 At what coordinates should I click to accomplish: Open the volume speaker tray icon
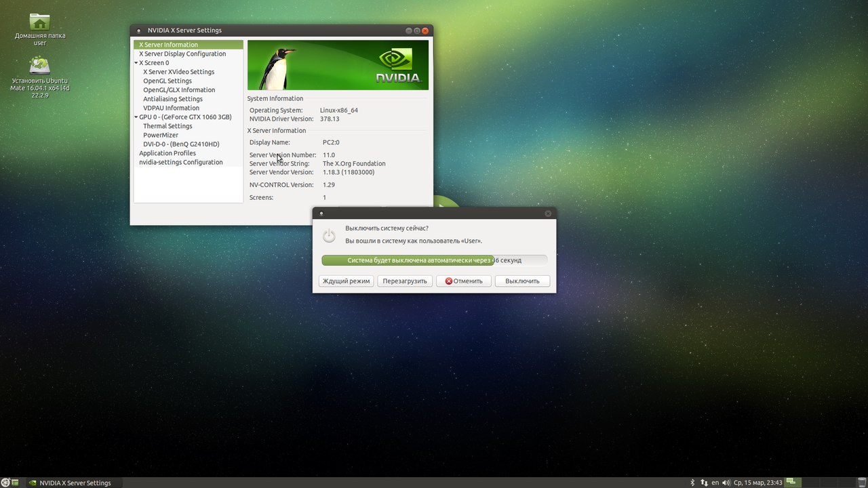pos(727,483)
